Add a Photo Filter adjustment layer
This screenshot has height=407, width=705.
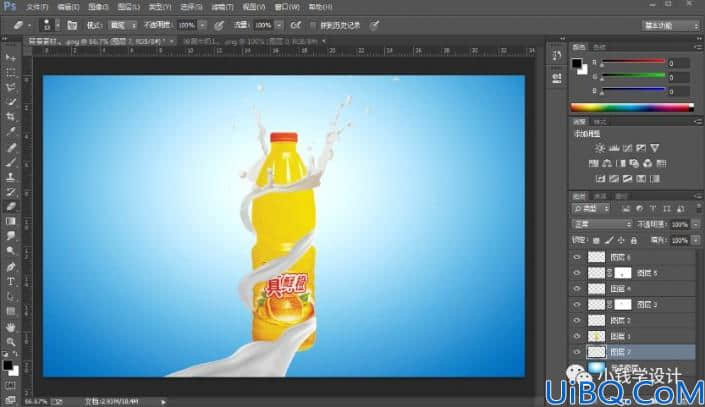pyautogui.click(x=634, y=163)
